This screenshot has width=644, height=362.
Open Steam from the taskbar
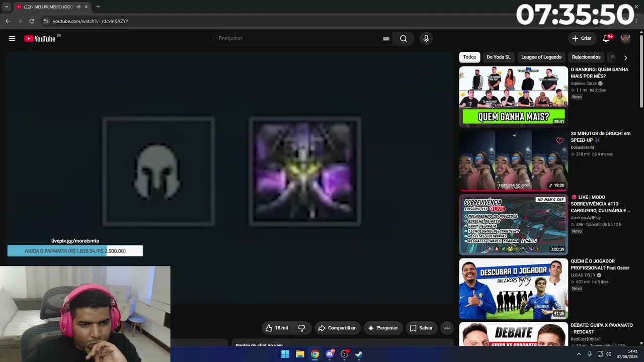(x=359, y=354)
